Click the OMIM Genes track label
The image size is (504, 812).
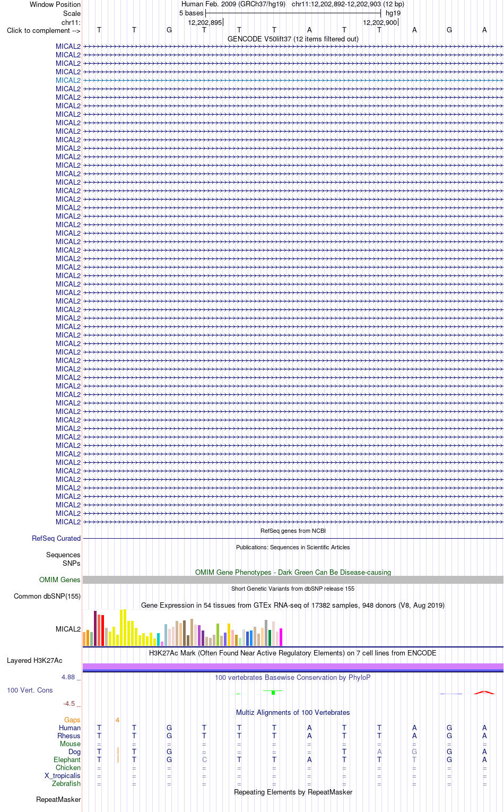click(x=60, y=580)
